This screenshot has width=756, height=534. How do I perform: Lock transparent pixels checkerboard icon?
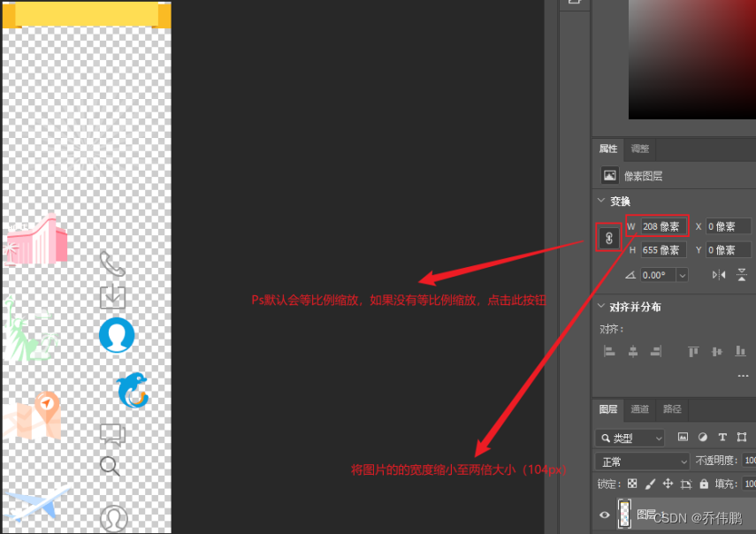point(632,484)
